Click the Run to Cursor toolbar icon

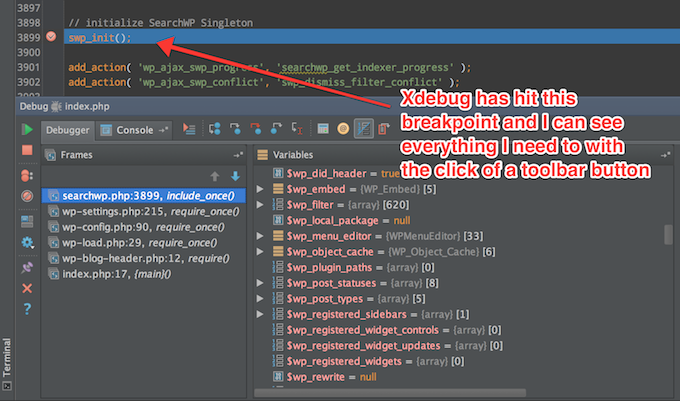pyautogui.click(x=297, y=129)
